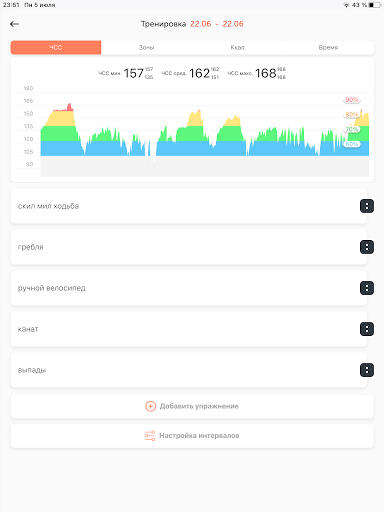Tap the red peak in the chart
Image resolution: width=384 pixels, height=512 pixels.
coord(69,107)
